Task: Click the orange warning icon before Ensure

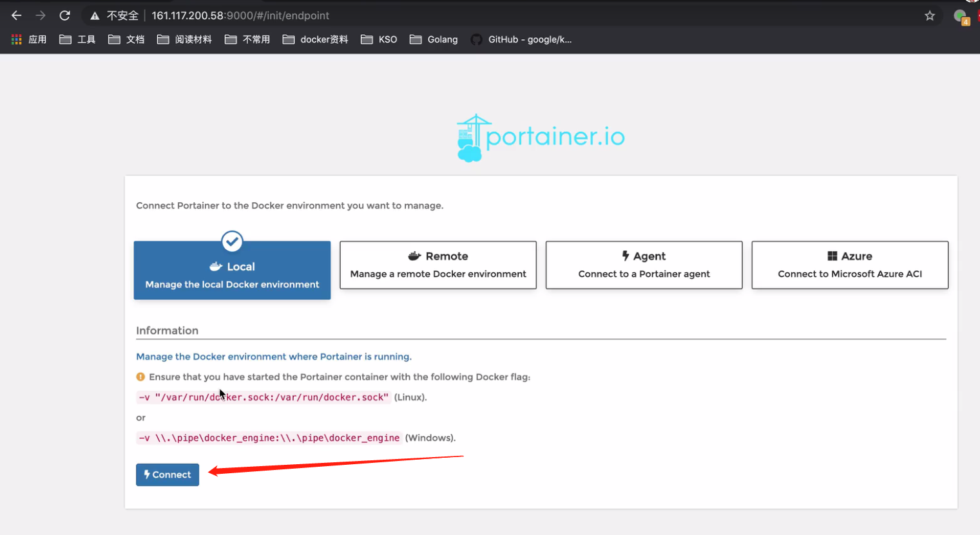Action: tap(140, 377)
